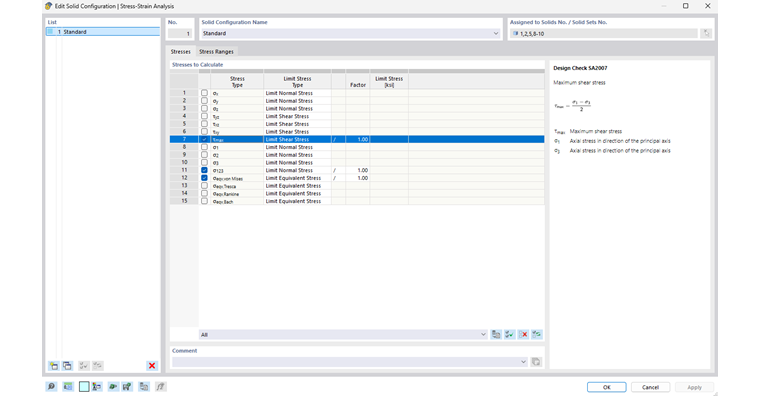760x396 pixels.
Task: Switch to the Stress Ranges tab
Action: [x=216, y=51]
